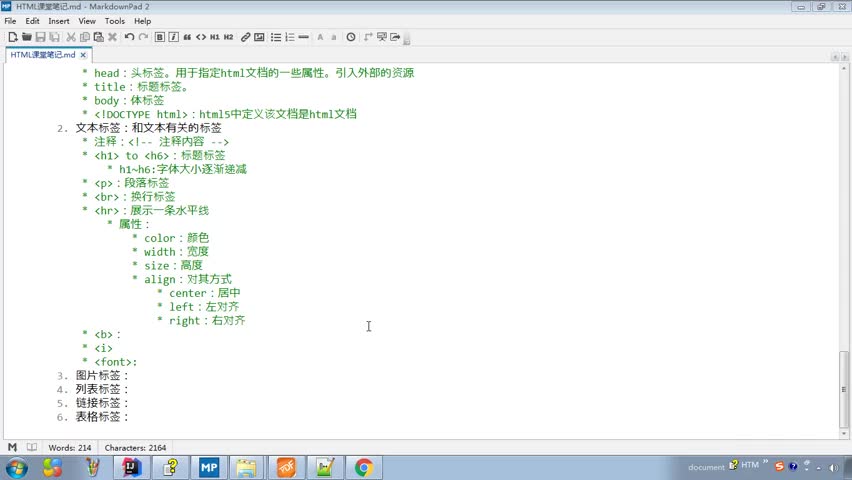Insert a horizontal rule
This screenshot has width=852, height=480.
[x=304, y=37]
